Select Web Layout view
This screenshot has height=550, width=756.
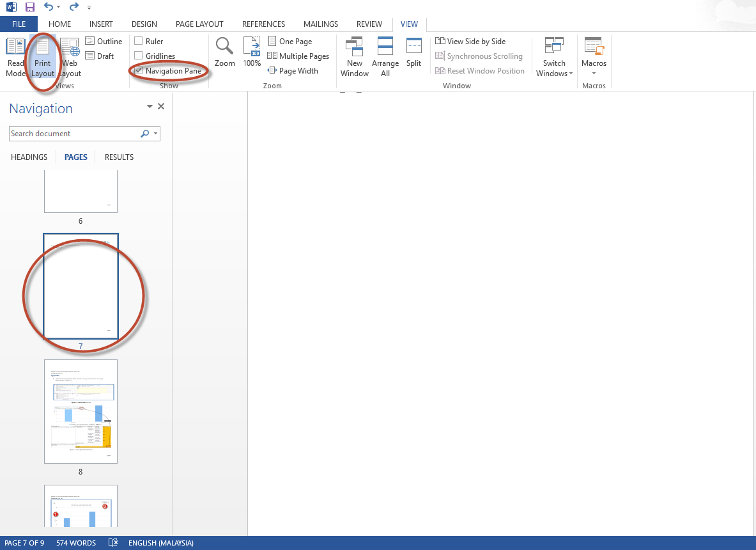pyautogui.click(x=68, y=56)
